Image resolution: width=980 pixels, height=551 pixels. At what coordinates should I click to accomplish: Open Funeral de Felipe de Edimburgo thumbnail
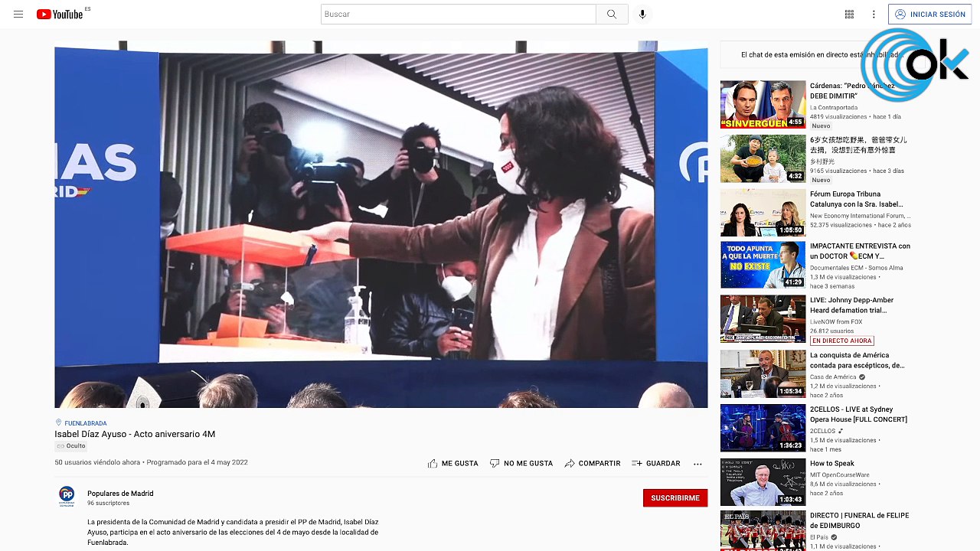pyautogui.click(x=763, y=530)
